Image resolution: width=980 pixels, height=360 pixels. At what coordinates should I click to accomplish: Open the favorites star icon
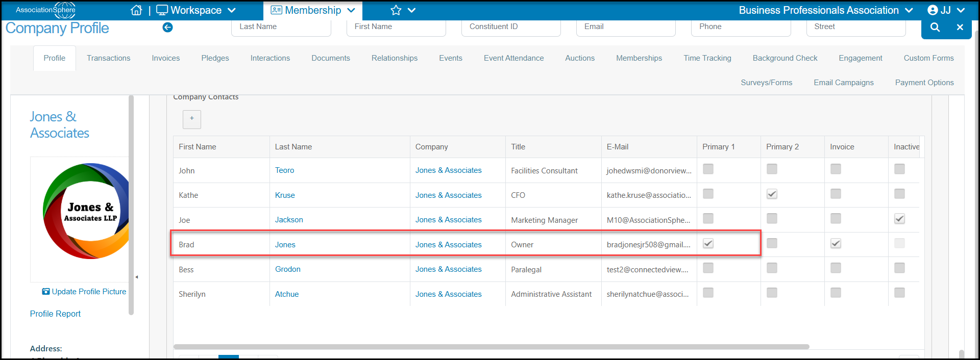[x=396, y=10]
